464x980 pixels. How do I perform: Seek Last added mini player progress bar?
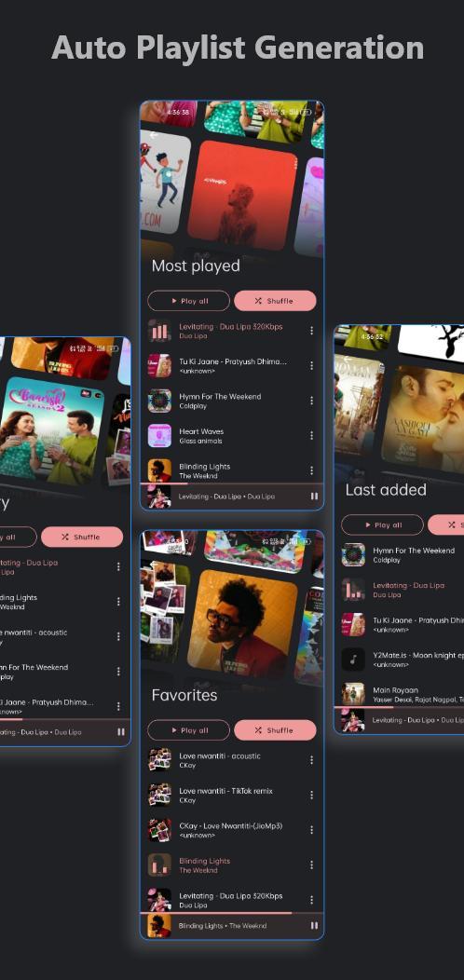pos(401,707)
